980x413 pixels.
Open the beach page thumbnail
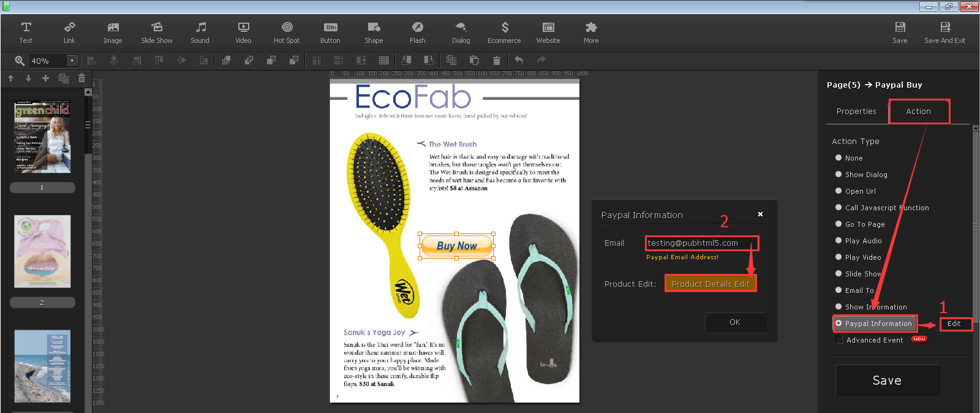(42, 366)
